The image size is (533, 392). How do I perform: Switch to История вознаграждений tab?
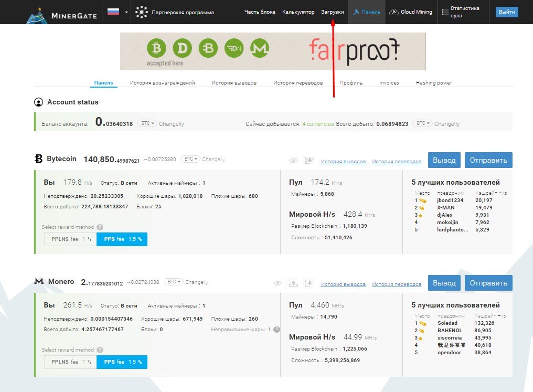coord(163,82)
